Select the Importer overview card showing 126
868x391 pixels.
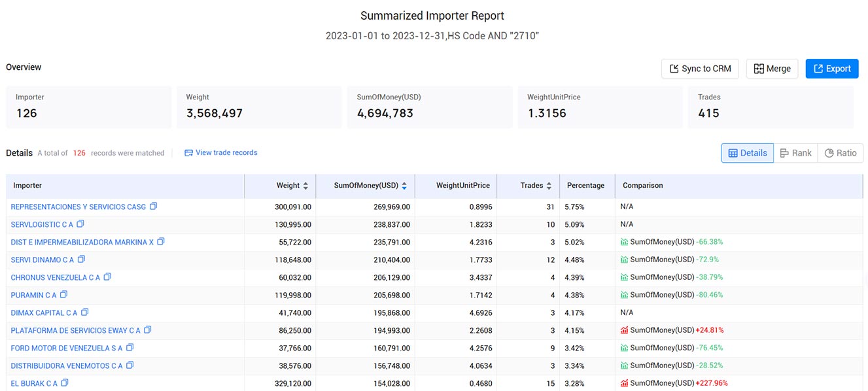(89, 107)
